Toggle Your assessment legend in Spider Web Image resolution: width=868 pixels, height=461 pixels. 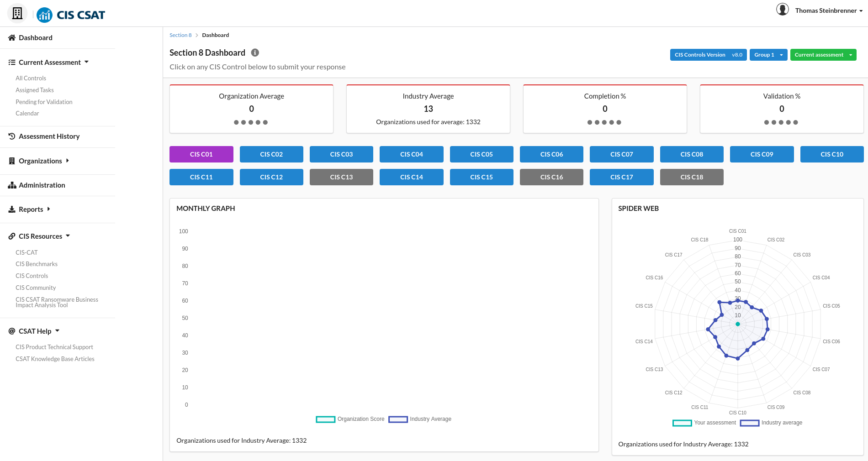coord(704,423)
